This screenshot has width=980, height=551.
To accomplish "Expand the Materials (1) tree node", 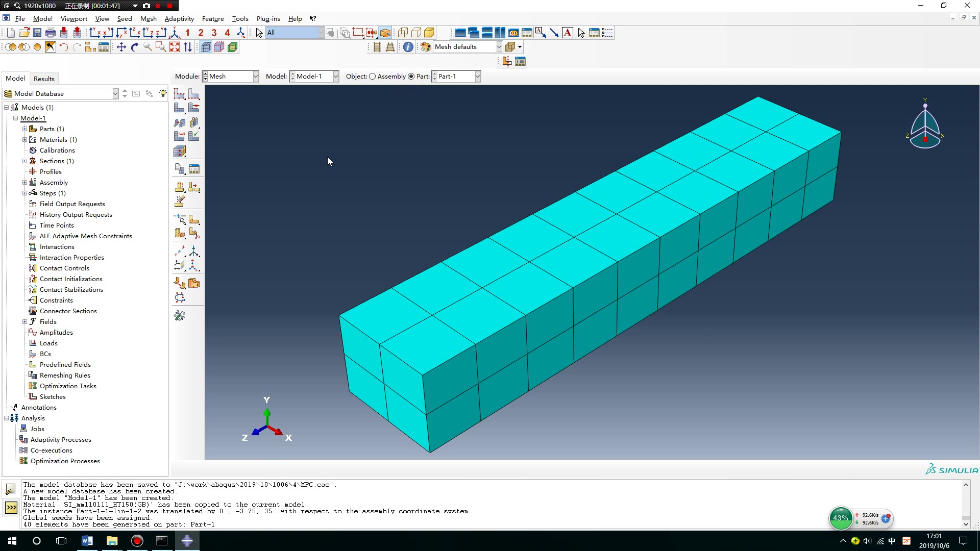I will click(24, 140).
